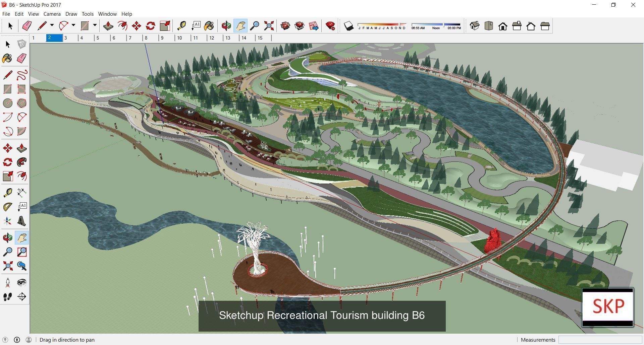Image resolution: width=644 pixels, height=345 pixels.
Task: Select the Arc tool in top toolbar
Action: point(63,26)
